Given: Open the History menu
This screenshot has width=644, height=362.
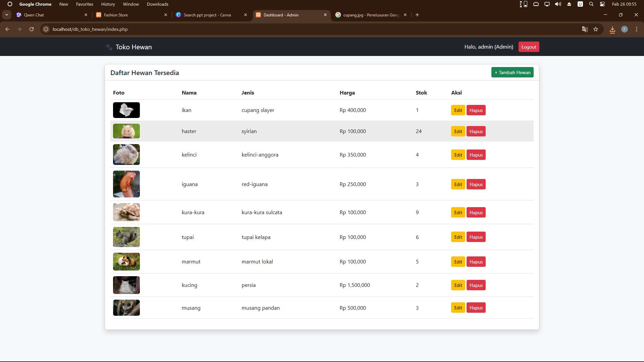Looking at the screenshot, I should pyautogui.click(x=108, y=4).
